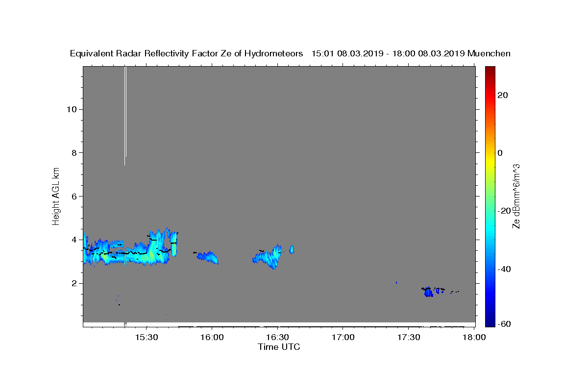
Task: Click the plot title 'Equivalent Radar Reflectivity Factor Ze of Hydrometeors'
Action: click(187, 53)
